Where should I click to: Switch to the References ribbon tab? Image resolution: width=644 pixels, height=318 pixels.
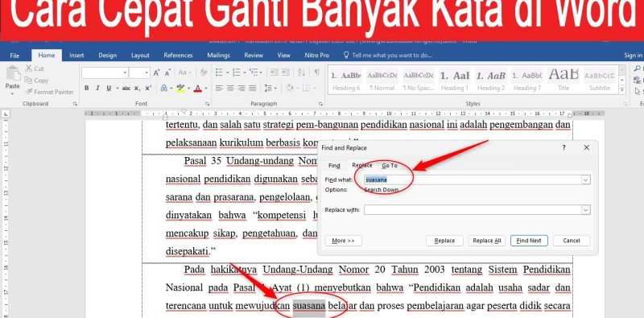click(178, 55)
